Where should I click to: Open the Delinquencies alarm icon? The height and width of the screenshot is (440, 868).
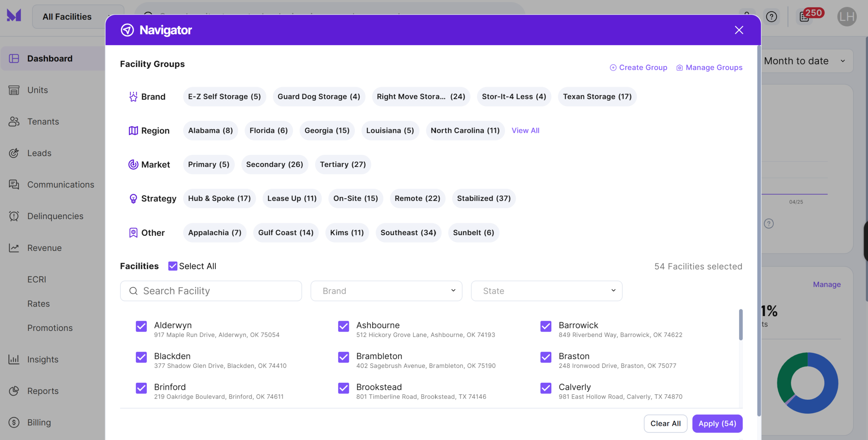(14, 216)
